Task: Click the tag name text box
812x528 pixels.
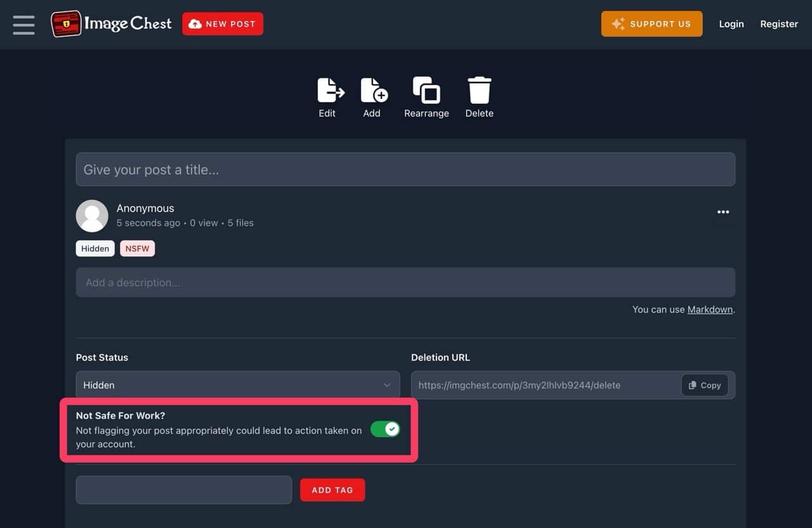Action: coord(184,490)
